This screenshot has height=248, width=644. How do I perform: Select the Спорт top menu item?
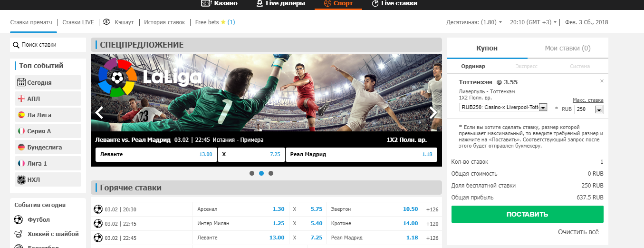tap(338, 3)
